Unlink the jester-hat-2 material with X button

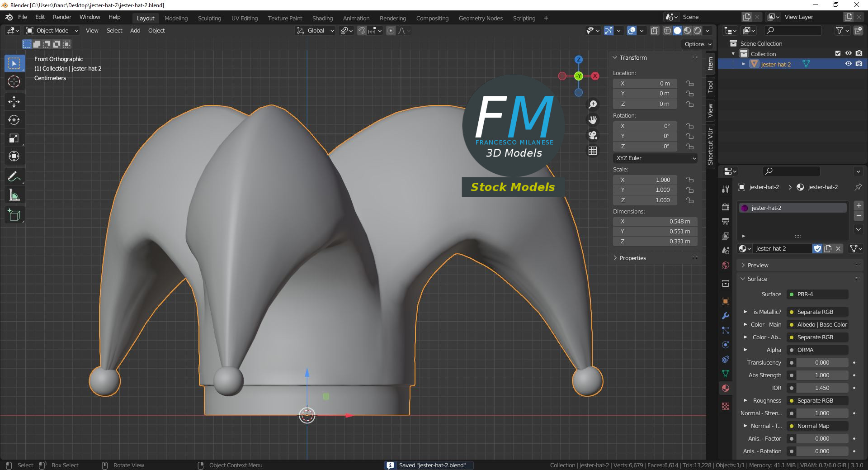(838, 248)
